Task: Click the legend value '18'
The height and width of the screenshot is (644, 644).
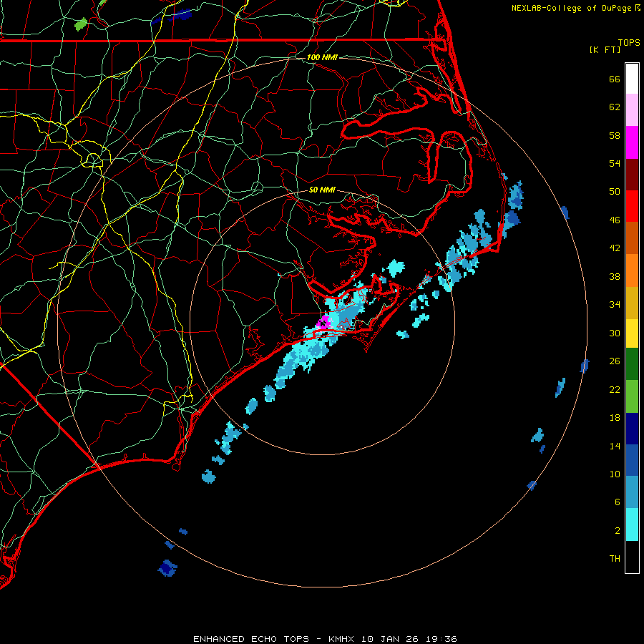Action: (615, 418)
